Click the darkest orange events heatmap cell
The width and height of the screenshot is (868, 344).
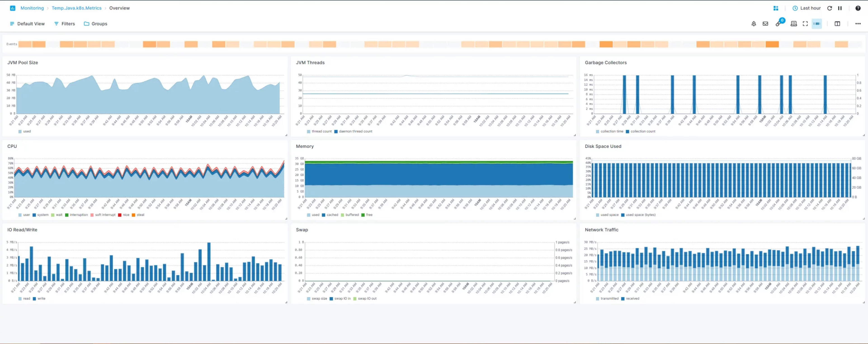(x=772, y=44)
